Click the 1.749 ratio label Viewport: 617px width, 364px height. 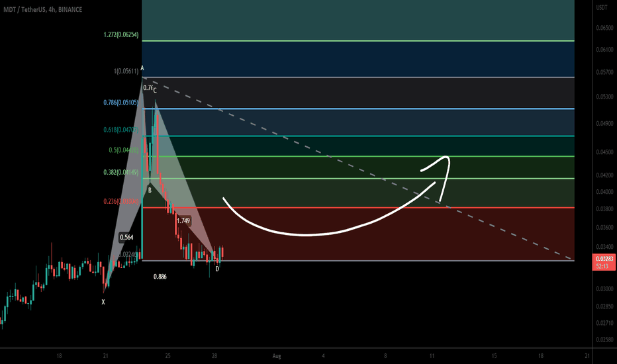(x=183, y=221)
